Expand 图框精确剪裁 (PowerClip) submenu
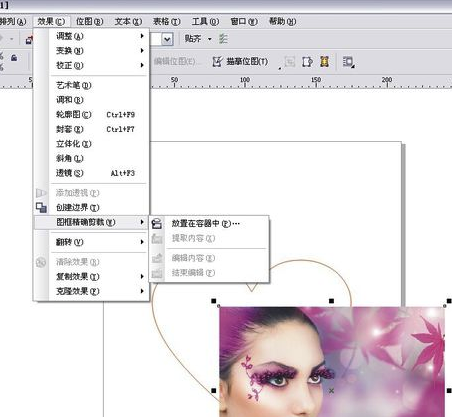 pos(91,222)
